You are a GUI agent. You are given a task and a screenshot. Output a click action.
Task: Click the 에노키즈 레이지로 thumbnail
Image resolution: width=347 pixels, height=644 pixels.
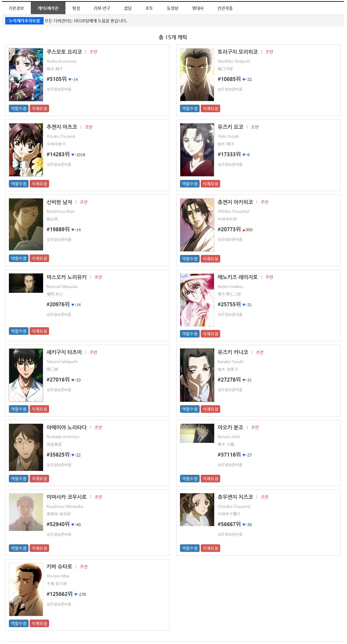tap(197, 300)
